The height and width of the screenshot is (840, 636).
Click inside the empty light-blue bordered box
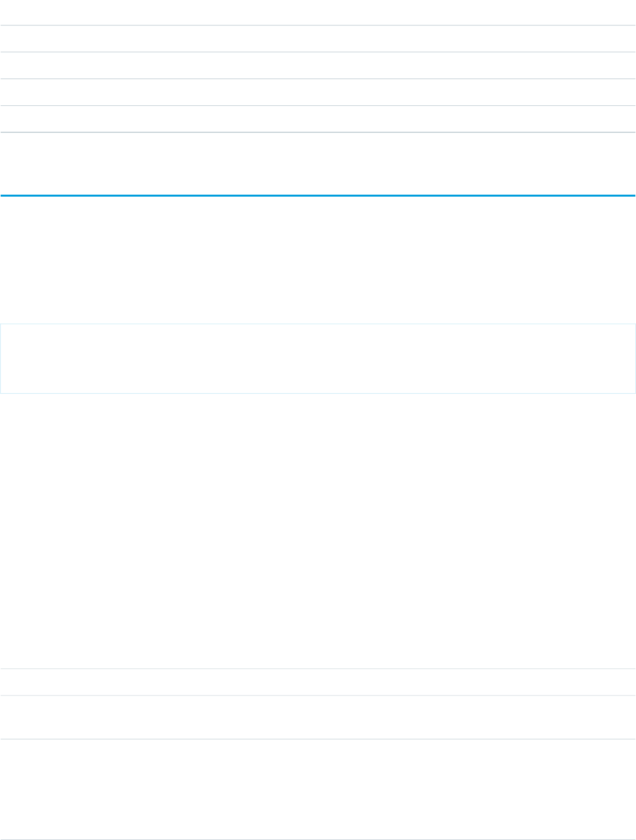pos(317,358)
